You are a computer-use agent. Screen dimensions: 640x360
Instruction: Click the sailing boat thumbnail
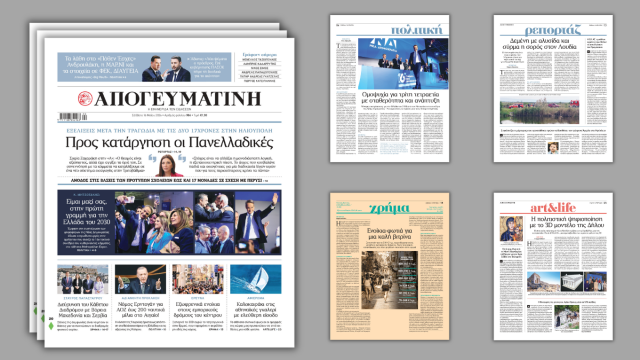256,280
